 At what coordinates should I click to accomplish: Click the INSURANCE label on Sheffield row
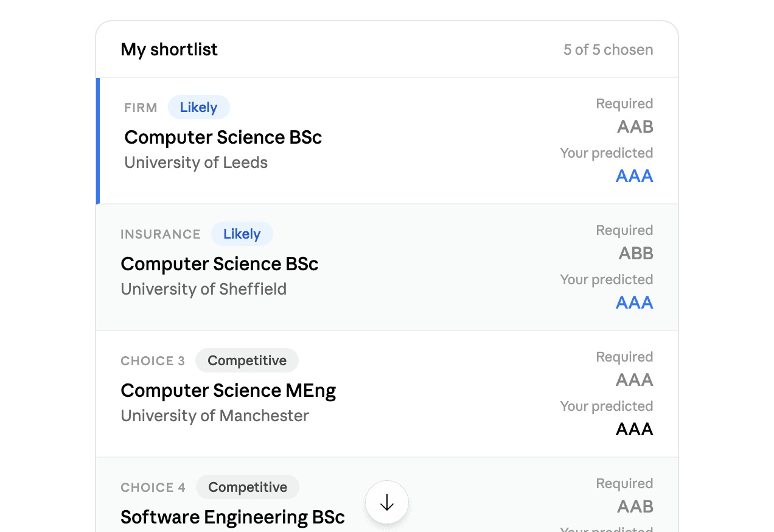(x=161, y=235)
